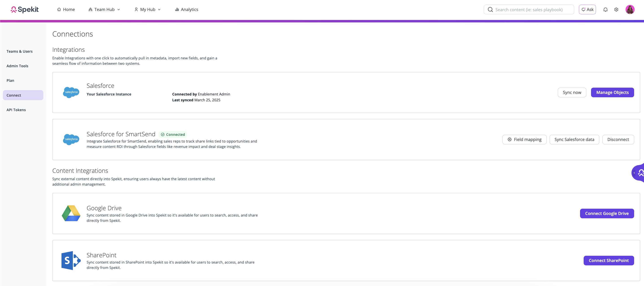
Task: Click the search magnifier icon
Action: pyautogui.click(x=490, y=9)
